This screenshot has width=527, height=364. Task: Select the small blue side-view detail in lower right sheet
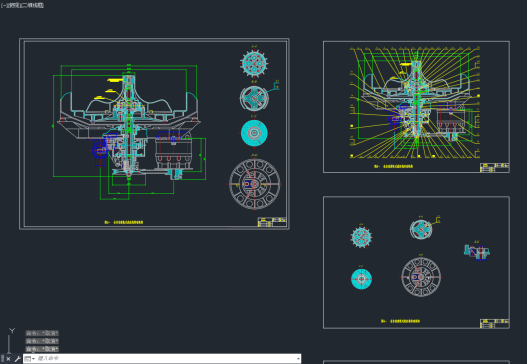click(x=477, y=252)
